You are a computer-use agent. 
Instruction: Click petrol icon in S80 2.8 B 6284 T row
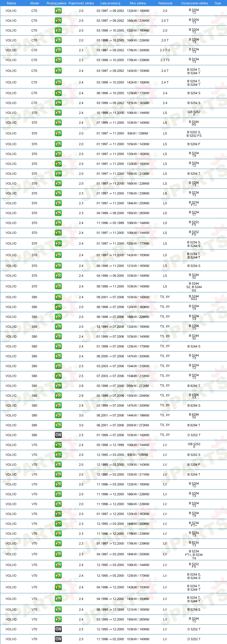click(x=58, y=386)
